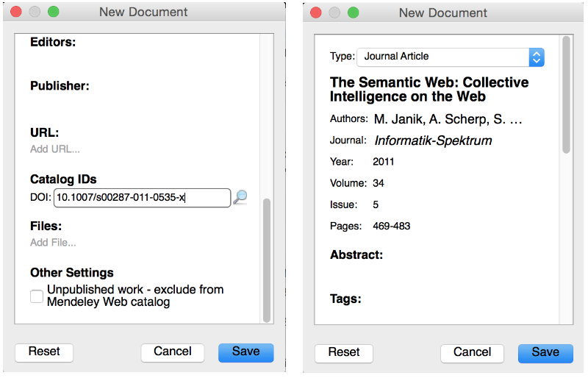Click Save in the right dialog

click(x=545, y=353)
